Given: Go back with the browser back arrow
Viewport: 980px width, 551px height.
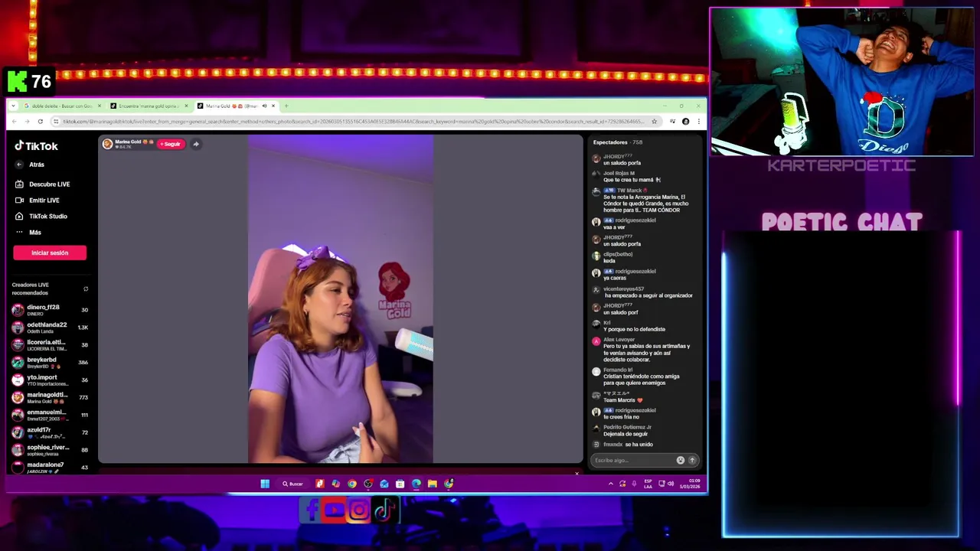Looking at the screenshot, I should coord(13,122).
